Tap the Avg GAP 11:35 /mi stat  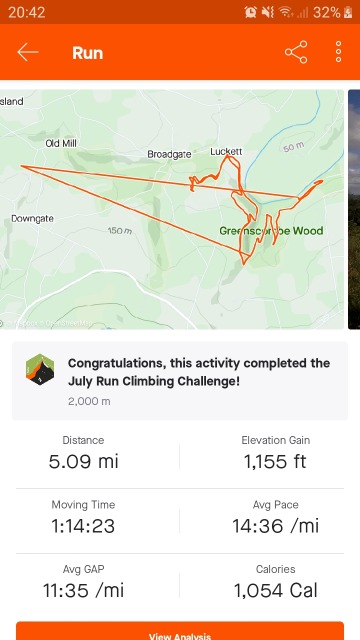tap(83, 582)
